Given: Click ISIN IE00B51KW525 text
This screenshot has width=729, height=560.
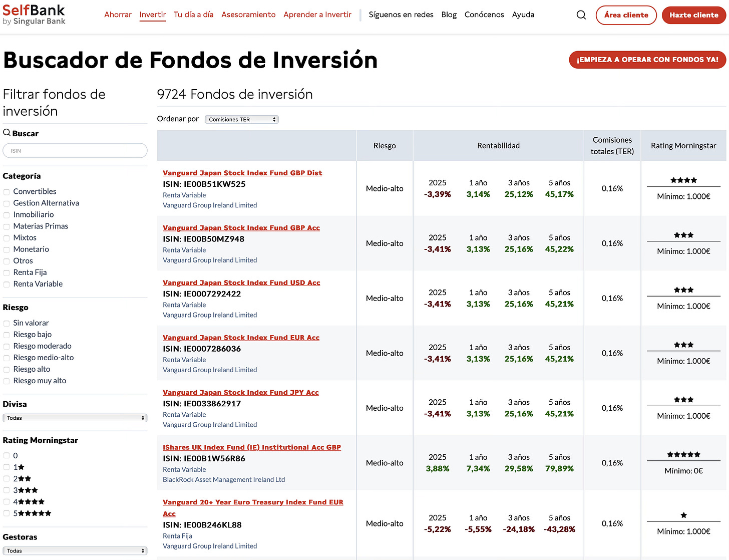Looking at the screenshot, I should click(x=204, y=184).
